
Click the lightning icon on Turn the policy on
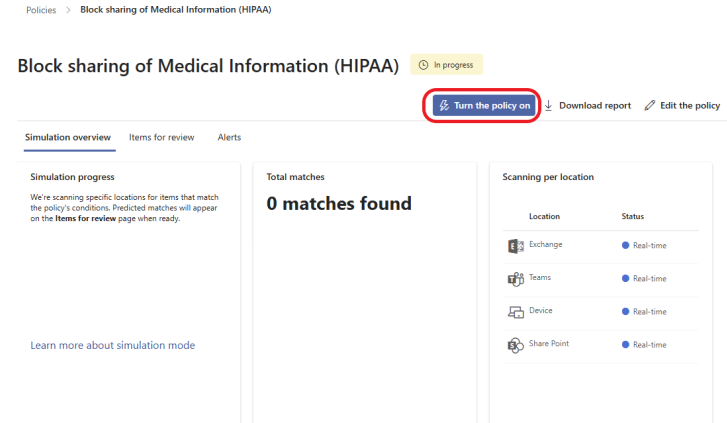click(444, 106)
